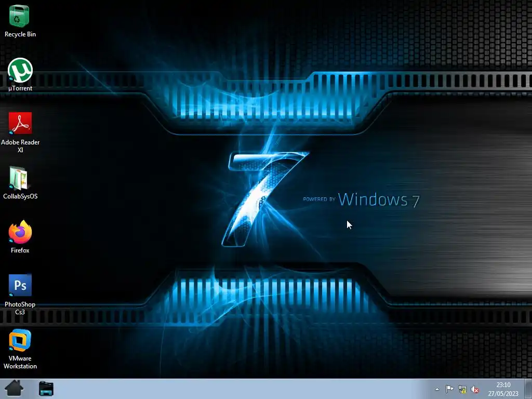Select the VMware Workstation shortcut
Screen dimensions: 532x399
tap(20, 349)
